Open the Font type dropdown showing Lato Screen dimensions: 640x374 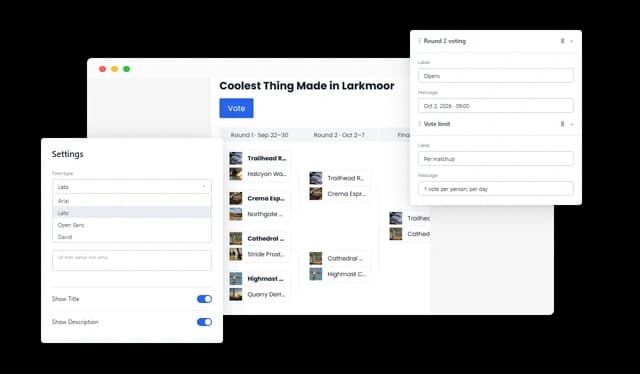132,187
